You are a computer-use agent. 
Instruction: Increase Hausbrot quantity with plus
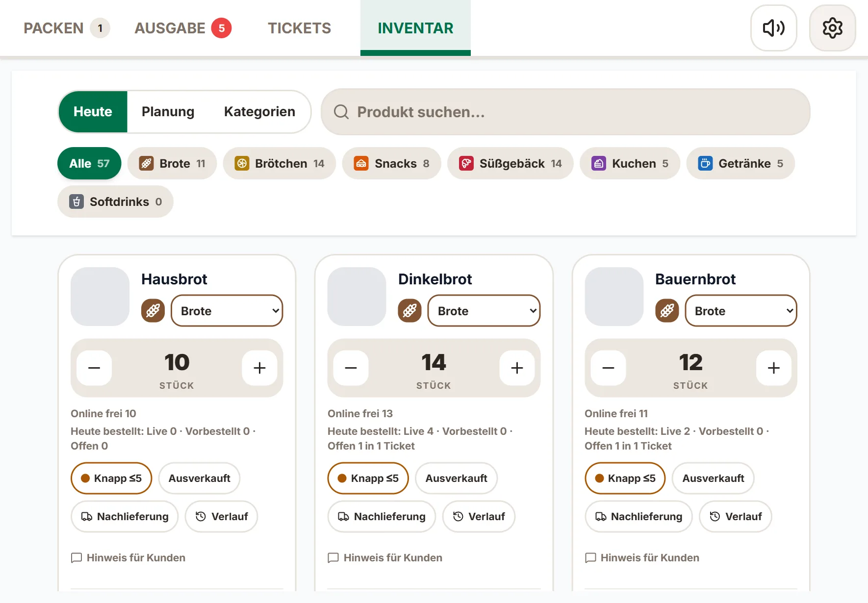tap(259, 368)
